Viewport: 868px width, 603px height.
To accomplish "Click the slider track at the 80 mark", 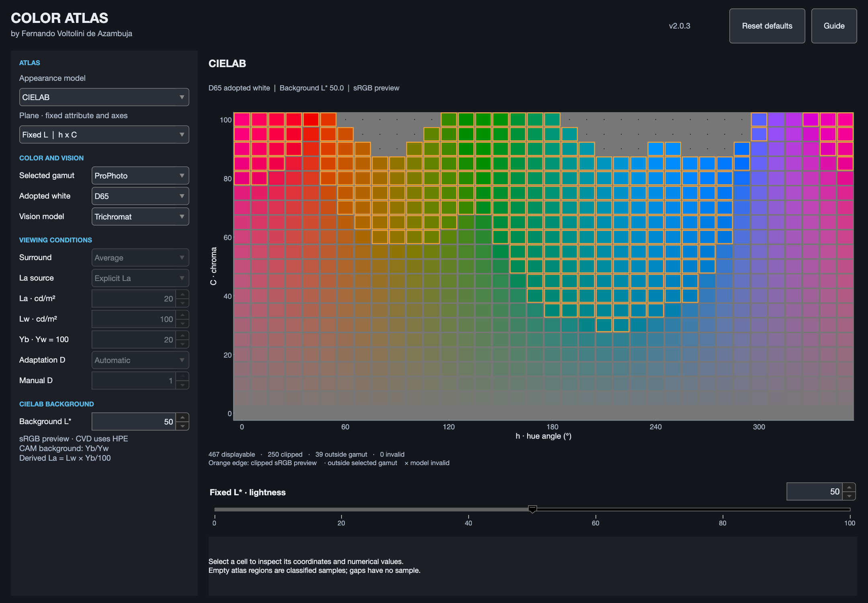I will [x=723, y=509].
